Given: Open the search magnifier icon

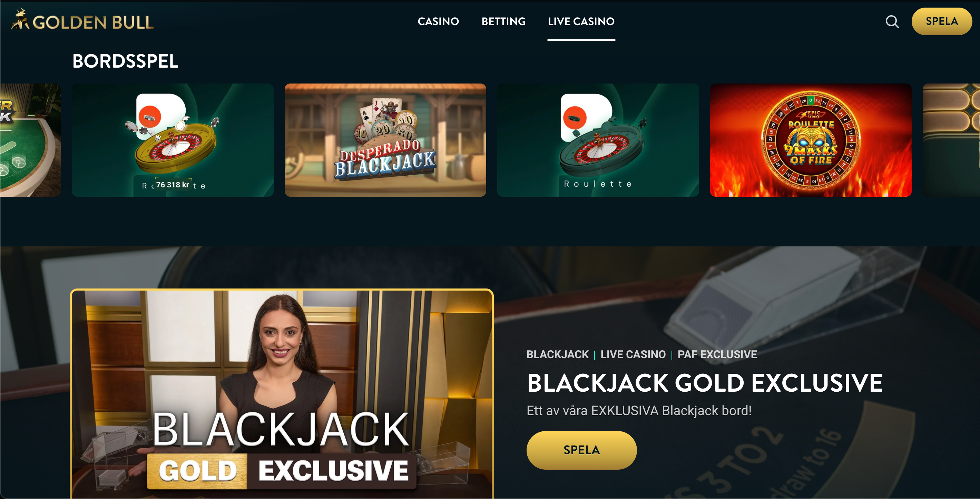Looking at the screenshot, I should (892, 22).
